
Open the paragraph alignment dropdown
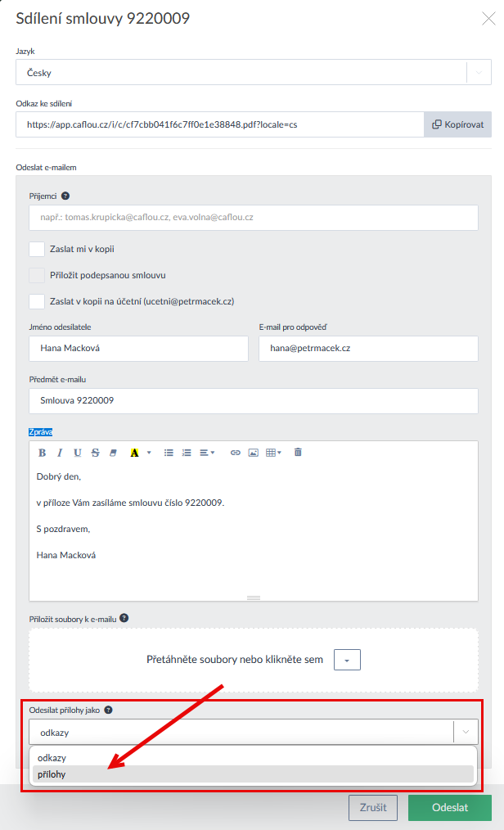[x=208, y=453]
